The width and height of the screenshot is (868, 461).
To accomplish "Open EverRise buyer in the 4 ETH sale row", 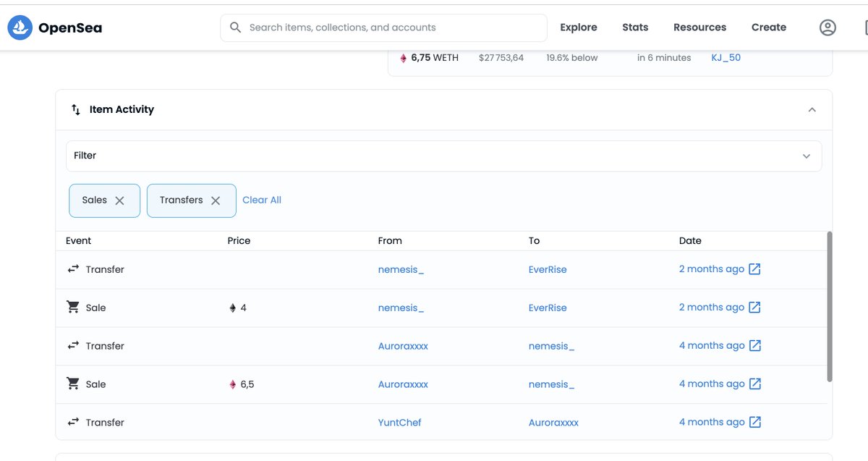I will pos(548,308).
